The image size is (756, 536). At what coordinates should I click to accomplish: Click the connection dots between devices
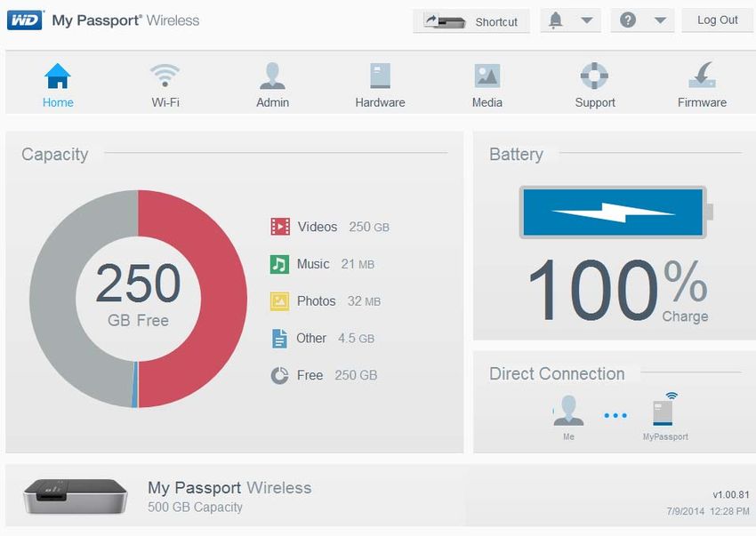click(615, 415)
